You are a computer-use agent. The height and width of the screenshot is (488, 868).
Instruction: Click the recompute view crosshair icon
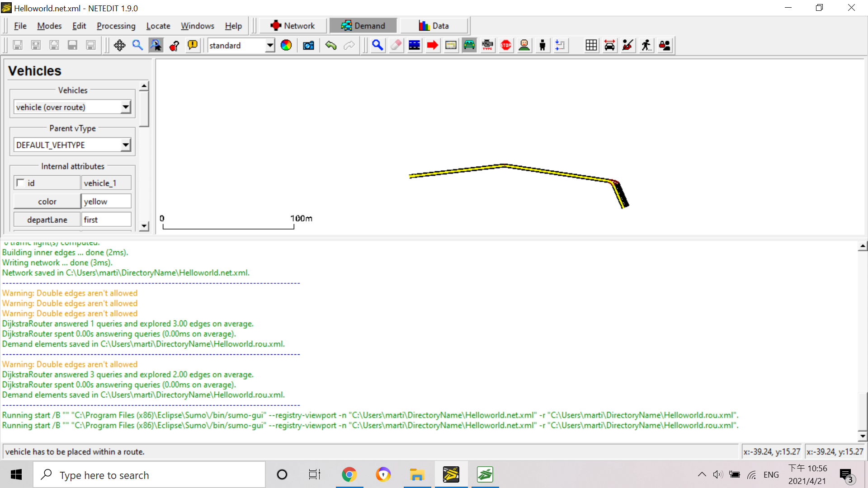pyautogui.click(x=119, y=45)
